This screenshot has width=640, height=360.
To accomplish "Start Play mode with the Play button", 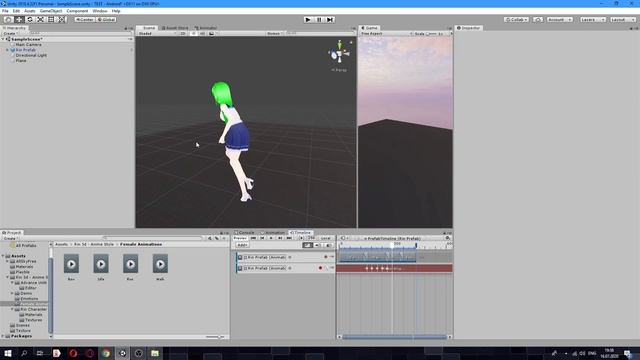I will (x=308, y=20).
